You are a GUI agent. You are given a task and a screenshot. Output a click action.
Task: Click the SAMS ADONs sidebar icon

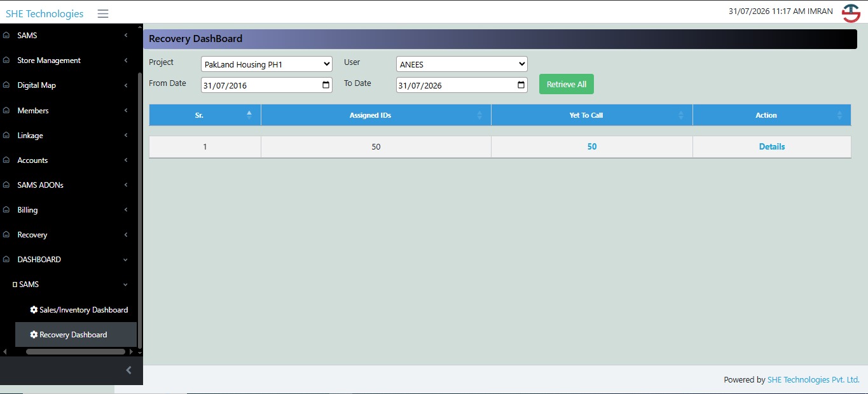6,185
